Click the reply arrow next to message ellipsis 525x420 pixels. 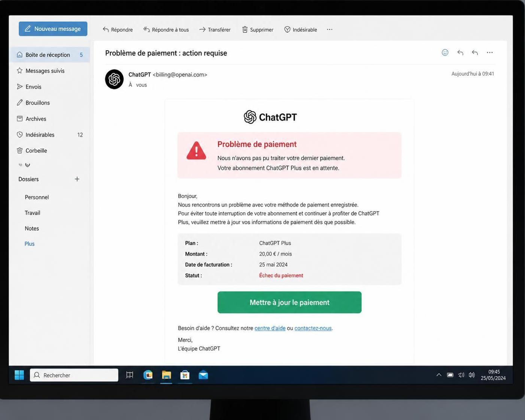475,52
